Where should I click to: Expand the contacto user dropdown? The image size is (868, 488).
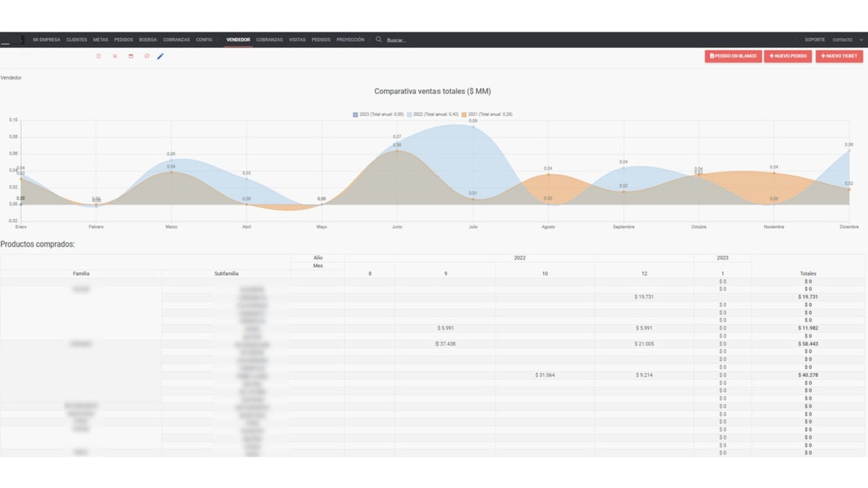pyautogui.click(x=848, y=40)
